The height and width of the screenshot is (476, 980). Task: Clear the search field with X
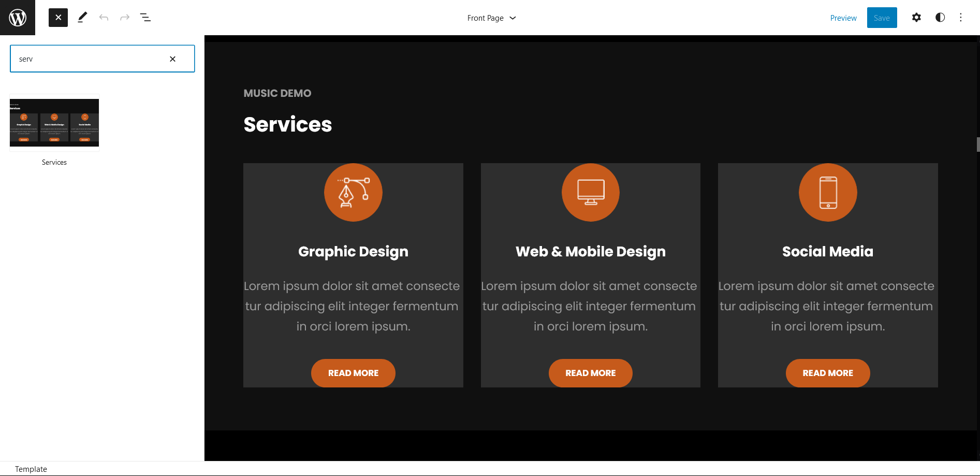click(x=173, y=59)
